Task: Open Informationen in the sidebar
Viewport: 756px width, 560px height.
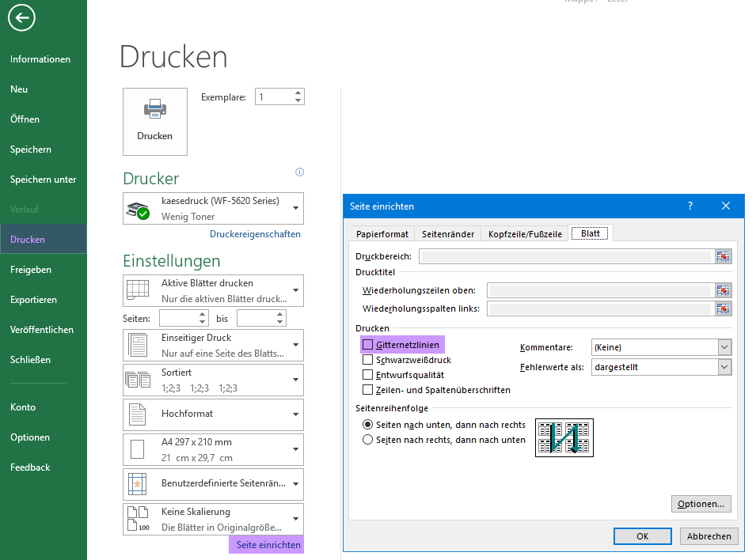Action: (x=40, y=59)
